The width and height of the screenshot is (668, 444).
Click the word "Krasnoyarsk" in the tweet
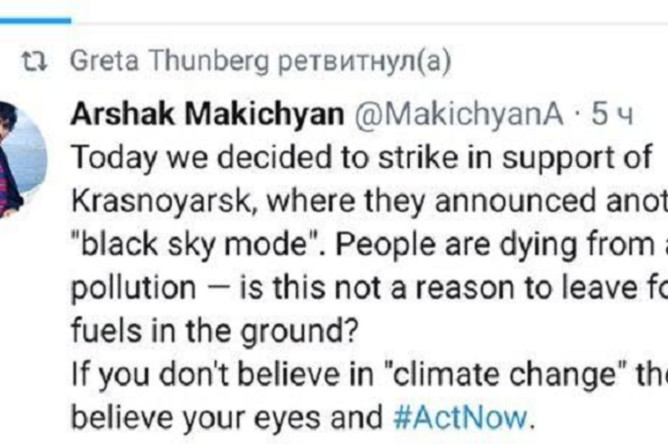point(165,202)
